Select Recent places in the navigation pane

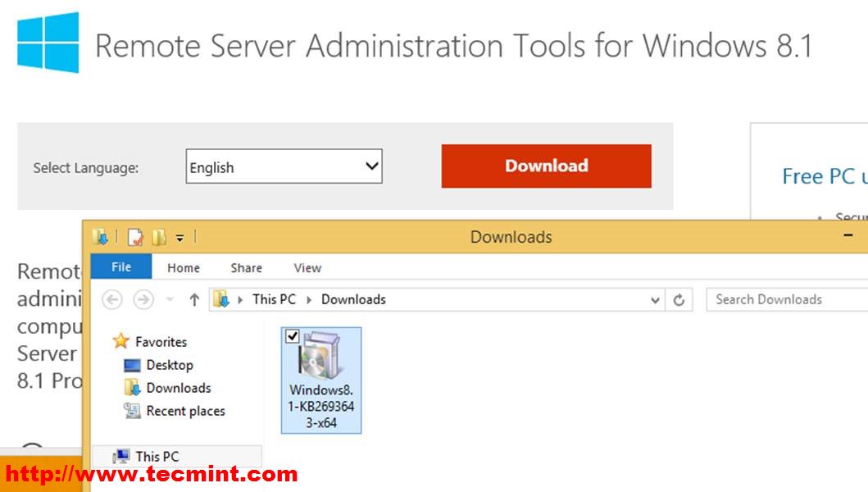click(x=175, y=411)
